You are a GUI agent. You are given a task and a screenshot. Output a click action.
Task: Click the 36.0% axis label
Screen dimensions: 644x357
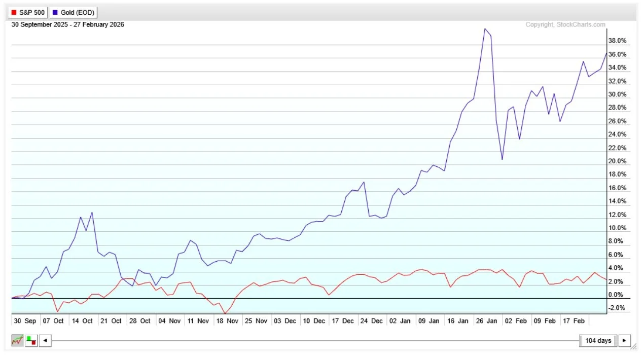[617, 54]
